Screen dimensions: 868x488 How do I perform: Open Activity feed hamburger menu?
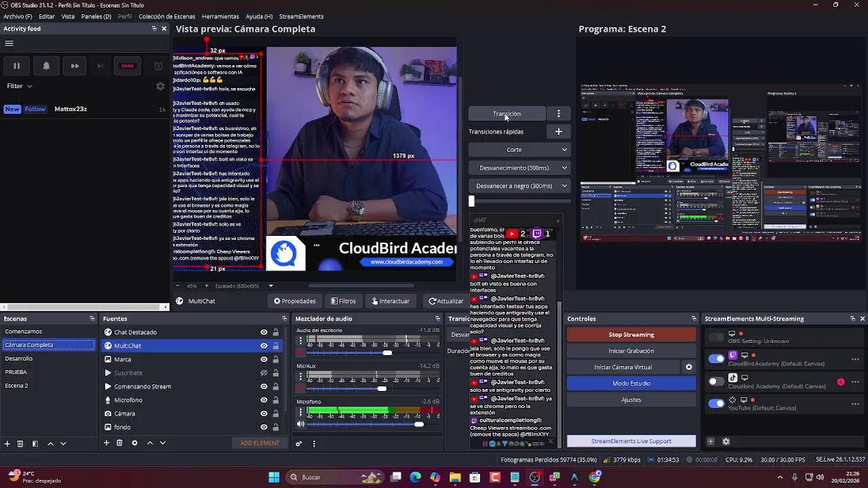coord(9,43)
